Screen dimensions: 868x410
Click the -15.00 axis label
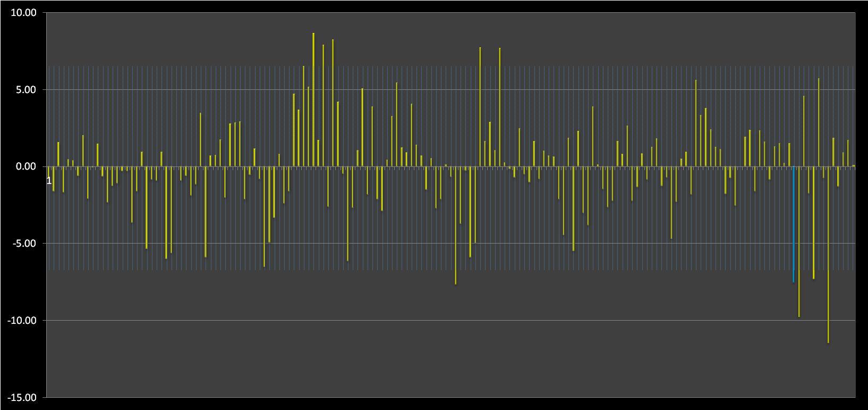tap(22, 397)
